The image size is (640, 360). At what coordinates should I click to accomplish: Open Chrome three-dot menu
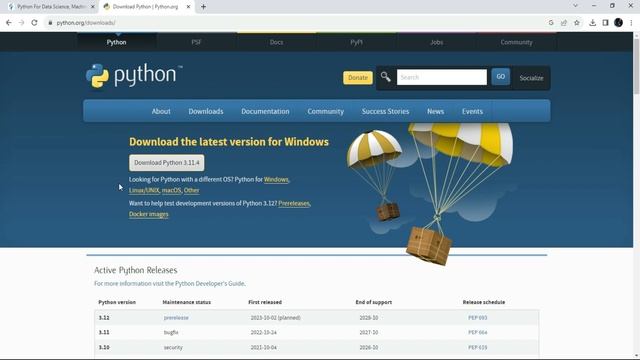tap(631, 23)
